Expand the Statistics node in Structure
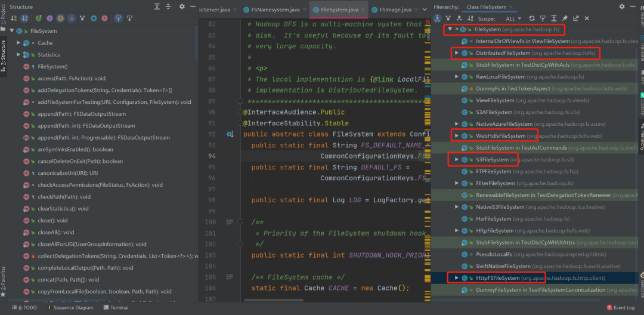 [x=18, y=55]
